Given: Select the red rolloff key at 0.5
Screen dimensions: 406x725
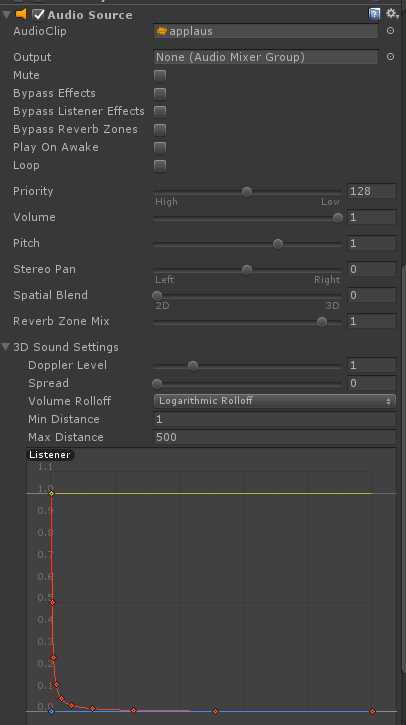Looking at the screenshot, I should pyautogui.click(x=53, y=602).
